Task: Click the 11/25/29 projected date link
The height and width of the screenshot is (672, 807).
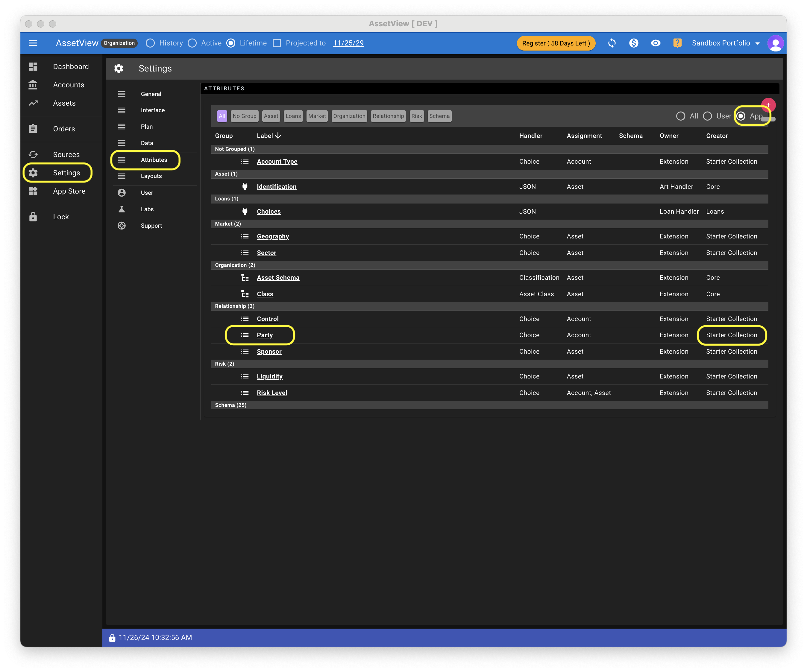Action: 348,43
